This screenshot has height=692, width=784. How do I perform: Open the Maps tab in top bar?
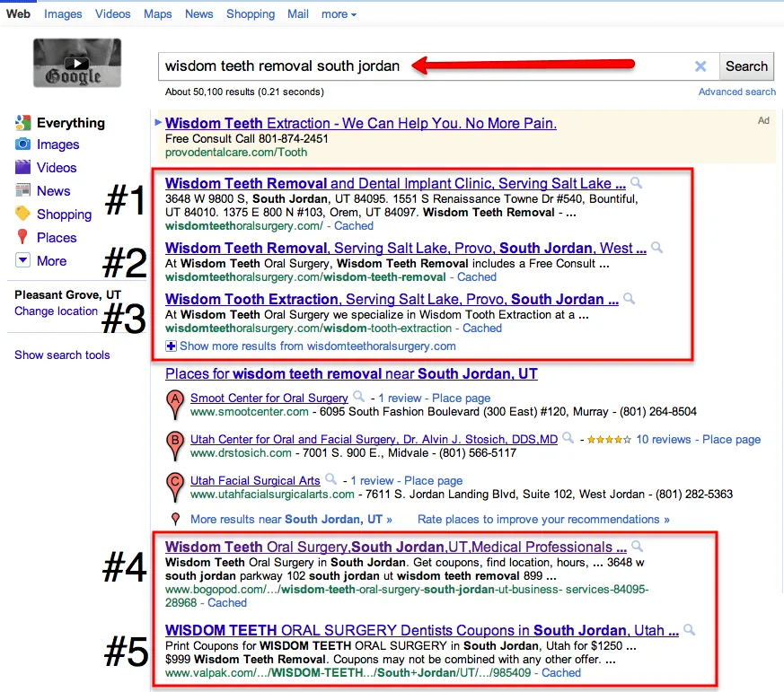click(158, 14)
